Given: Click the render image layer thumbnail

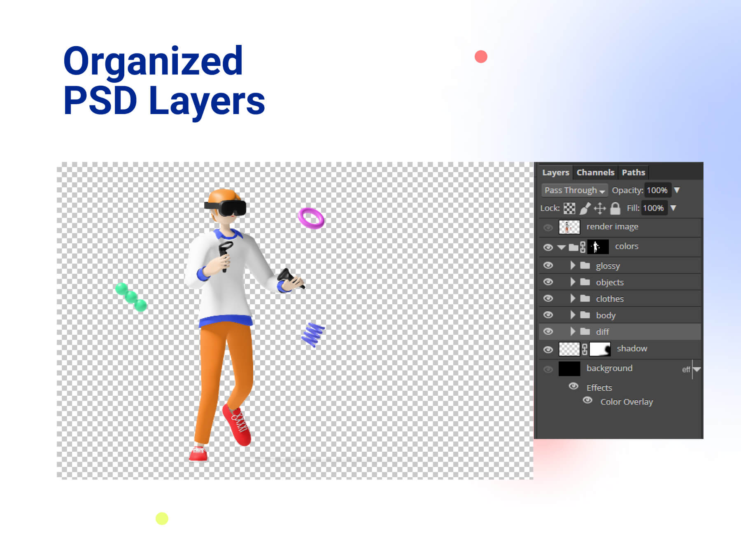Looking at the screenshot, I should click(569, 226).
